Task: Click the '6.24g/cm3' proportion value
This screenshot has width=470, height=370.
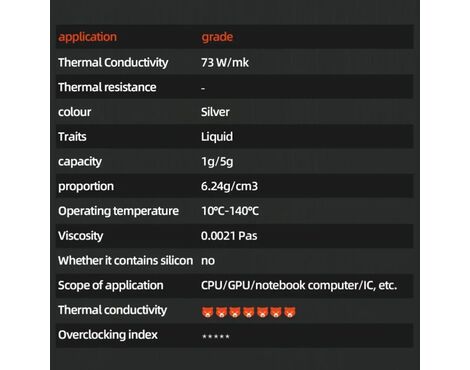Action: pyautogui.click(x=229, y=186)
